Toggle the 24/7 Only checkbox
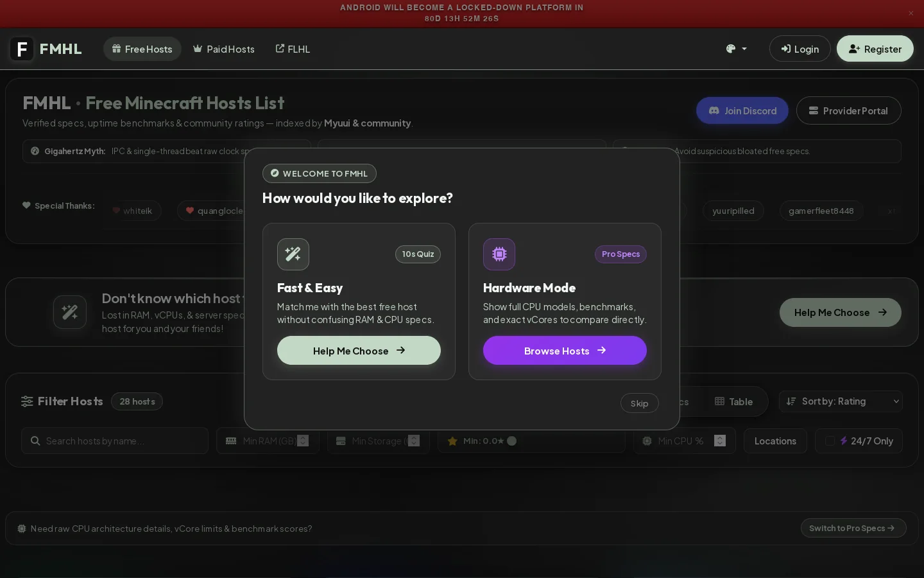 830,441
